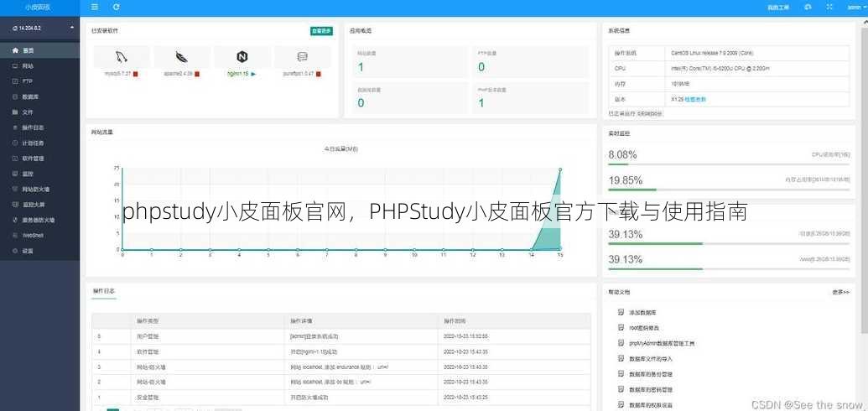Click the pureftpd database-stack icon

click(302, 56)
